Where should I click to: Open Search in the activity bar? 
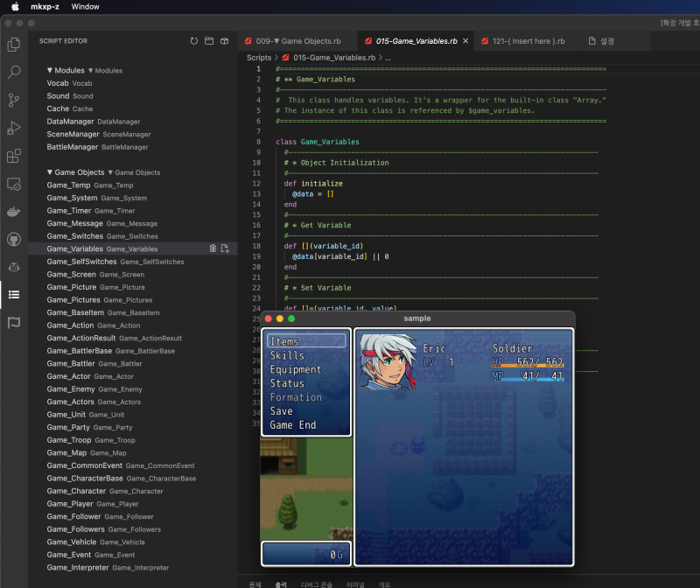(13, 72)
